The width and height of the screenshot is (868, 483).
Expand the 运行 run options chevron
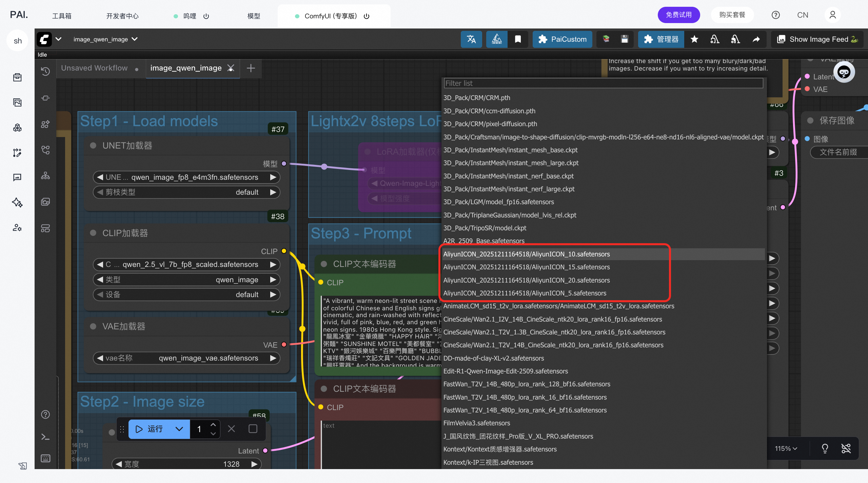(179, 429)
